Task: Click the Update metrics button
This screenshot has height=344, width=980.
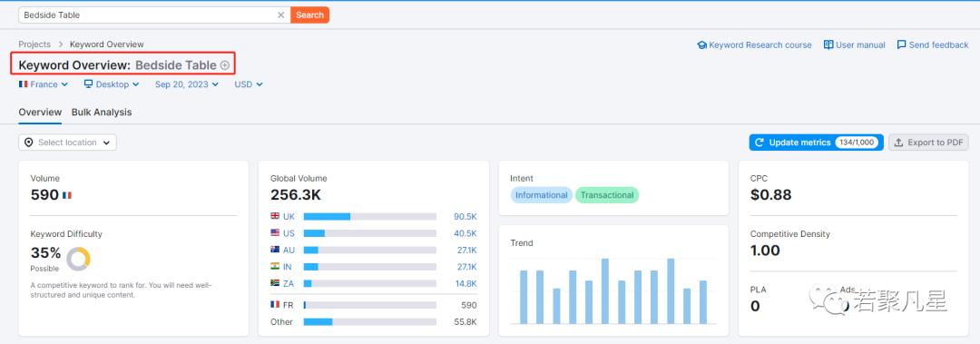Action: click(817, 143)
